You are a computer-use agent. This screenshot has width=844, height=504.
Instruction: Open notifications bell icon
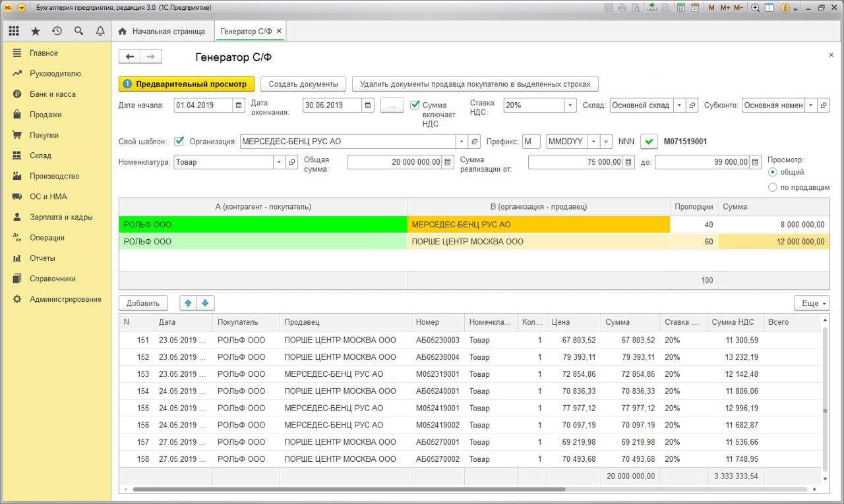[x=100, y=31]
